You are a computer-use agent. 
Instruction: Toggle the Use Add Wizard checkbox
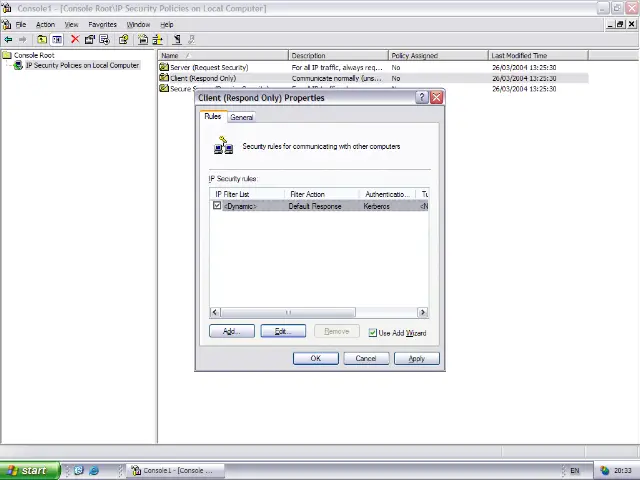pos(373,333)
